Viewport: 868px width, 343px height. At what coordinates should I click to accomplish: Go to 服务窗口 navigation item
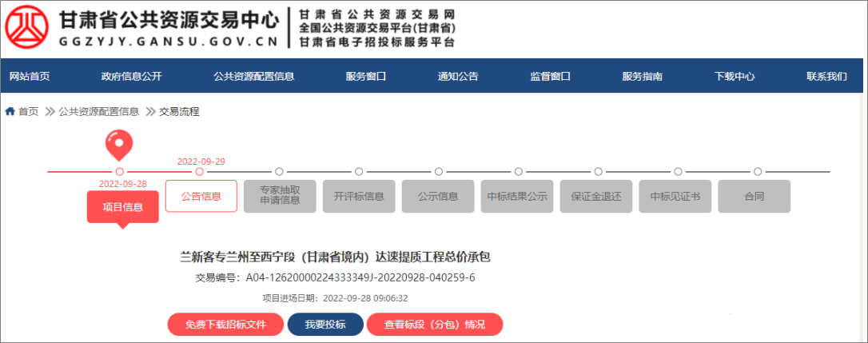click(366, 77)
